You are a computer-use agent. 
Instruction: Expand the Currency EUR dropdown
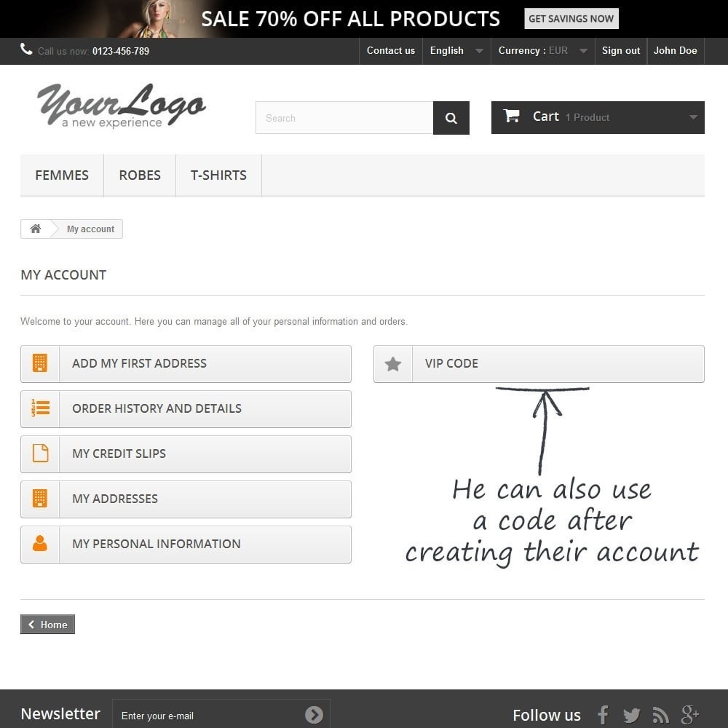(x=543, y=51)
